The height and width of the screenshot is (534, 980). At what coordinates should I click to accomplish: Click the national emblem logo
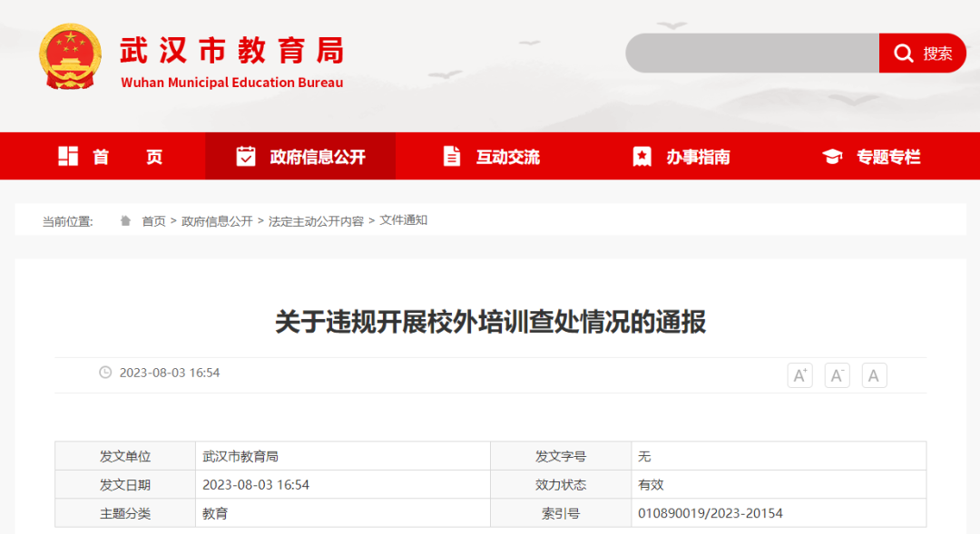coord(71,56)
